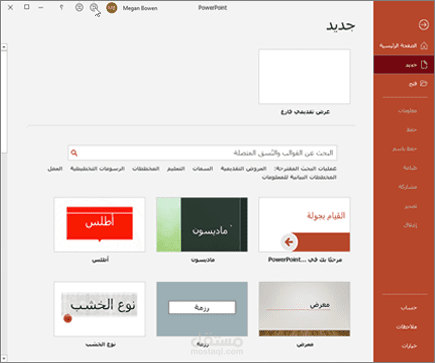Search suggested term الرسومات التخطيطية
Image resolution: width=435 pixels, height=363 pixels.
tap(97, 169)
